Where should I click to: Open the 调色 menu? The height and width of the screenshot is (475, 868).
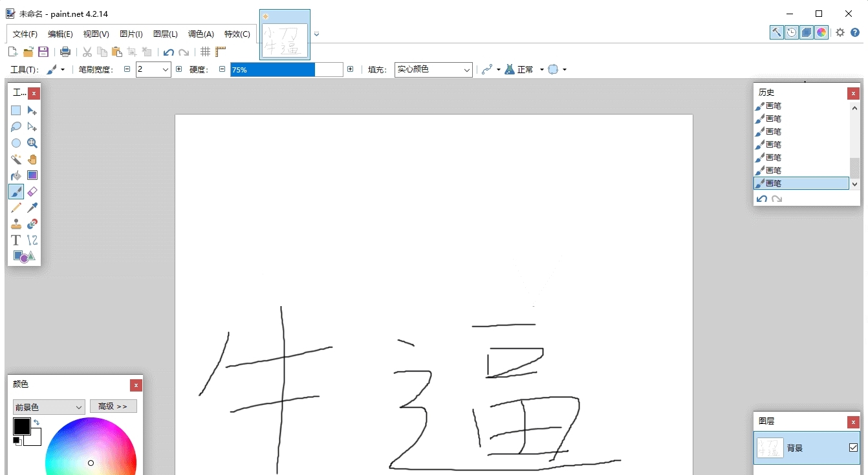click(x=201, y=34)
